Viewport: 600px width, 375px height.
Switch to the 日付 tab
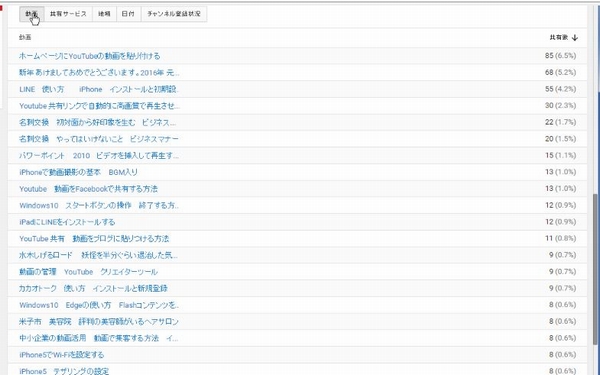click(x=128, y=14)
